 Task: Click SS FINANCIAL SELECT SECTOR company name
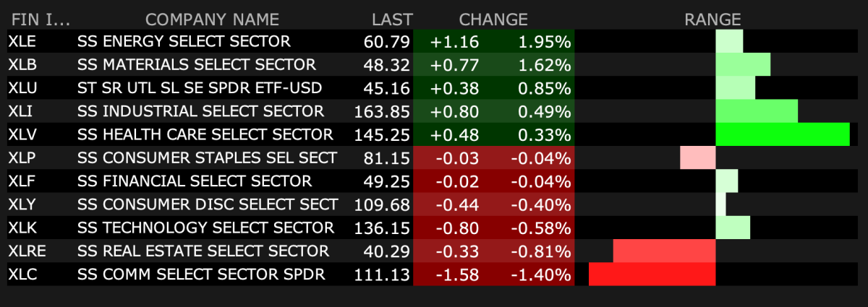pos(195,181)
